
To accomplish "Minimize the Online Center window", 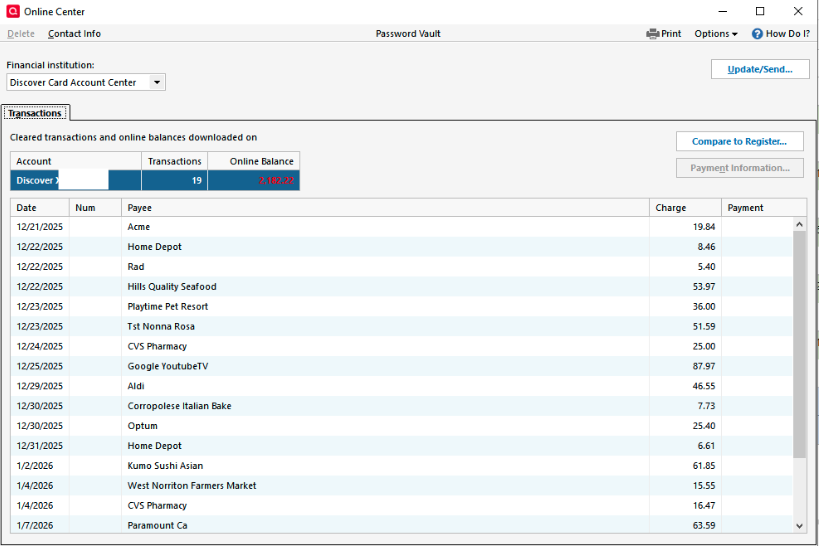I will coord(723,11).
